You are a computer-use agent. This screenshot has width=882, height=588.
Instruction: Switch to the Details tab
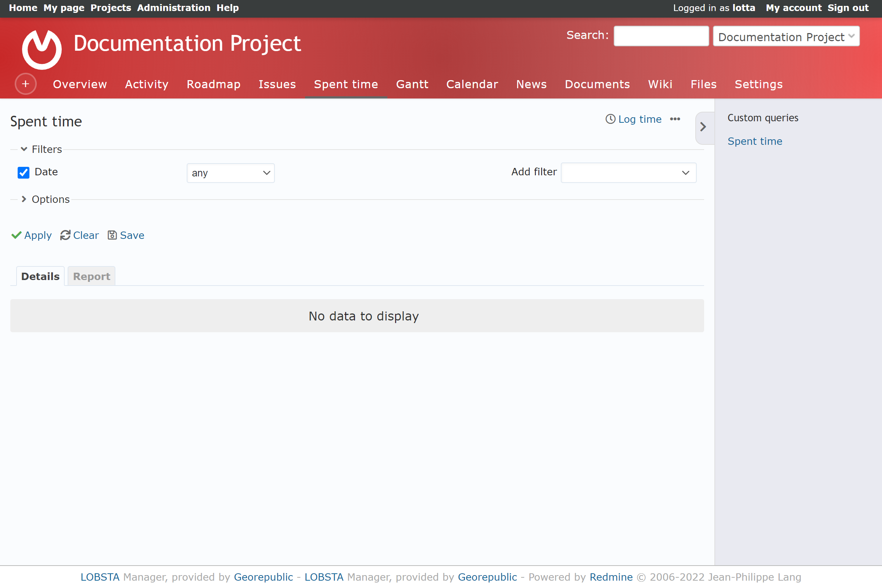(40, 276)
